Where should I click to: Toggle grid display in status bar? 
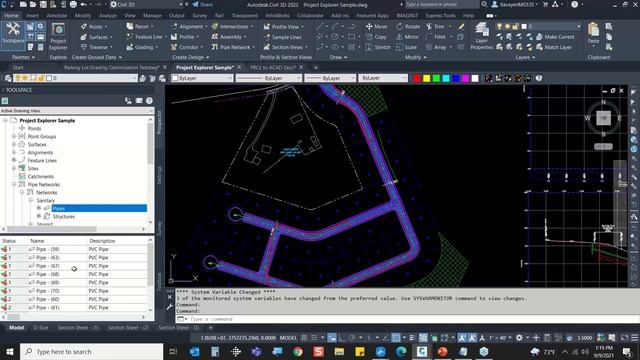click(304, 338)
